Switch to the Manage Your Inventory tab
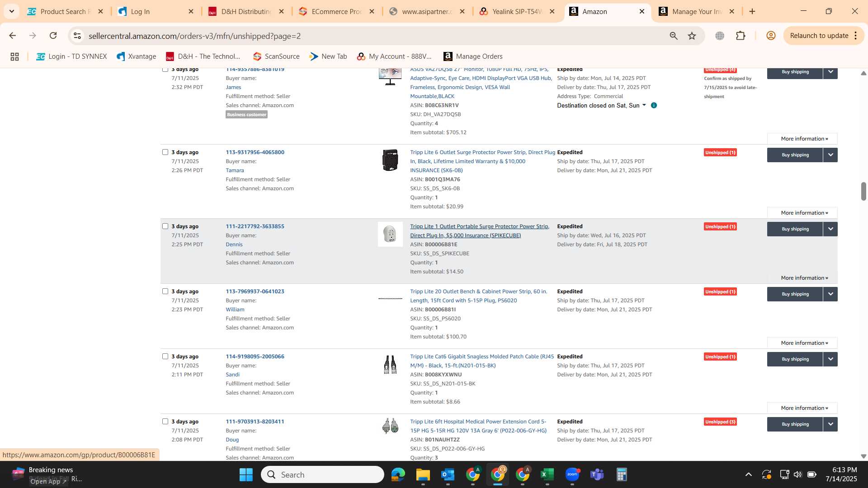868x488 pixels. [697, 11]
